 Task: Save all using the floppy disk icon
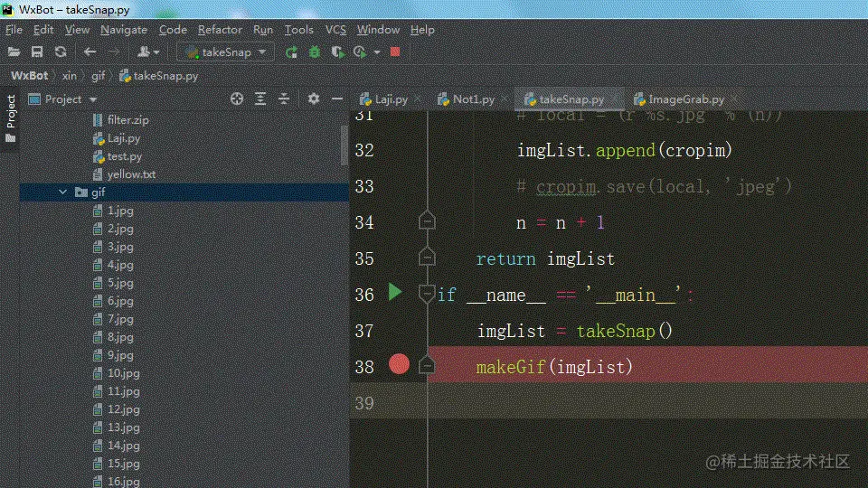coord(37,52)
